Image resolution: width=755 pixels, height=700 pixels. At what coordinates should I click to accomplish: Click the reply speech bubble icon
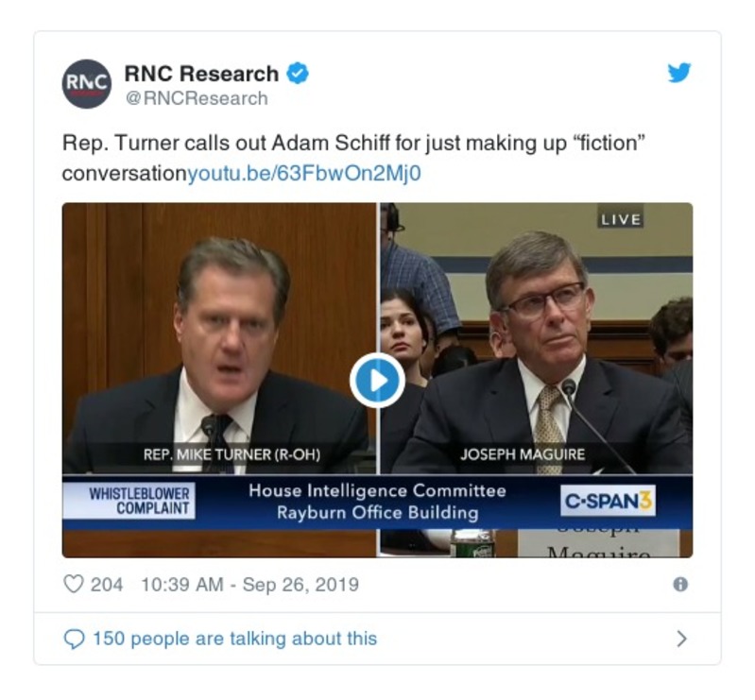pos(74,640)
